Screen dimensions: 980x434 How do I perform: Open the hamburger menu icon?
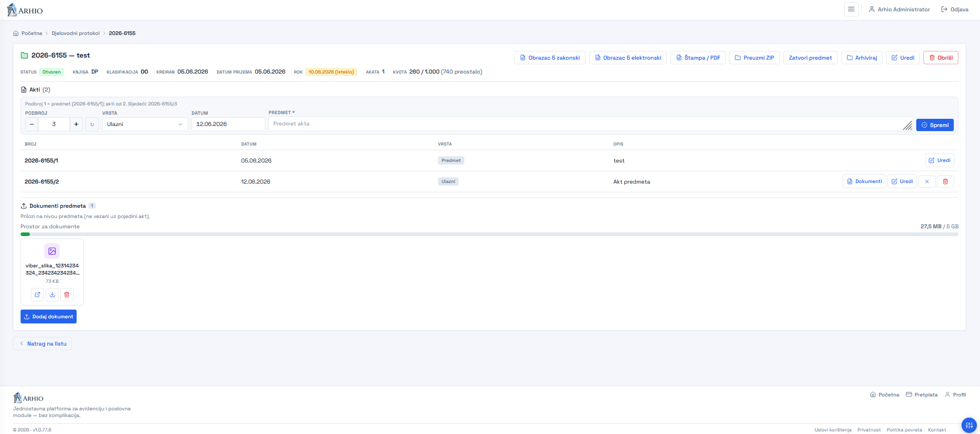pos(851,9)
